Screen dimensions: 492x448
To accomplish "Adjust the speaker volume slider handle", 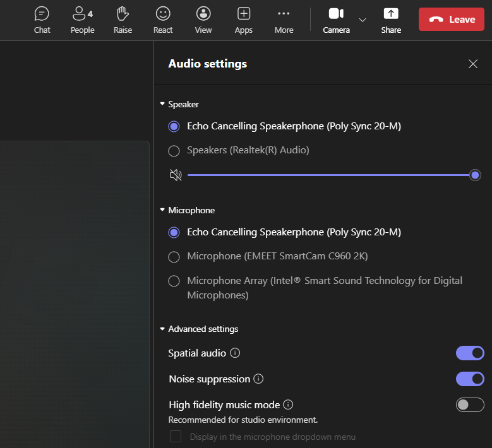I will pos(475,175).
